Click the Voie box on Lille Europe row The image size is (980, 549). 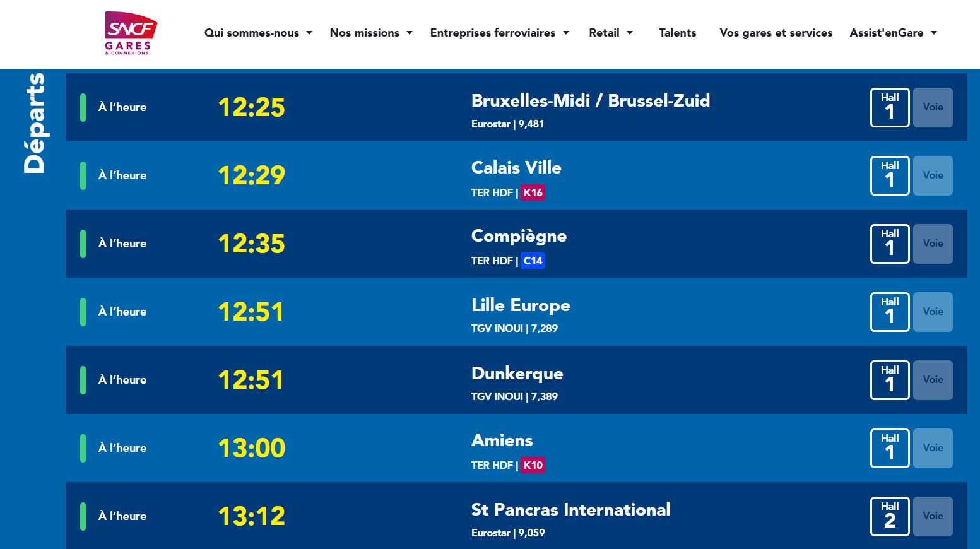(x=932, y=312)
